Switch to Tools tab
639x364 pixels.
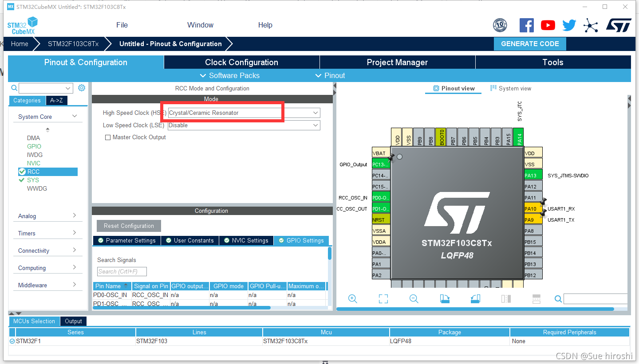pyautogui.click(x=553, y=62)
